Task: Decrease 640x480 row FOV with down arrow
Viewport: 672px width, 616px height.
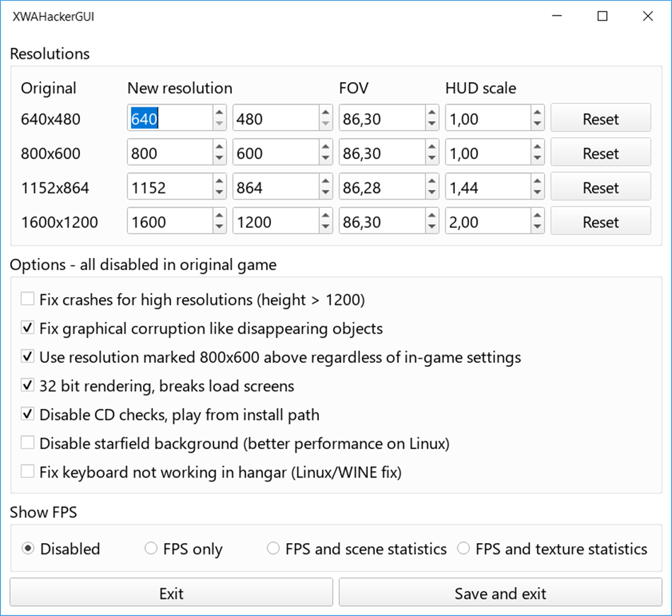Action: click(431, 124)
